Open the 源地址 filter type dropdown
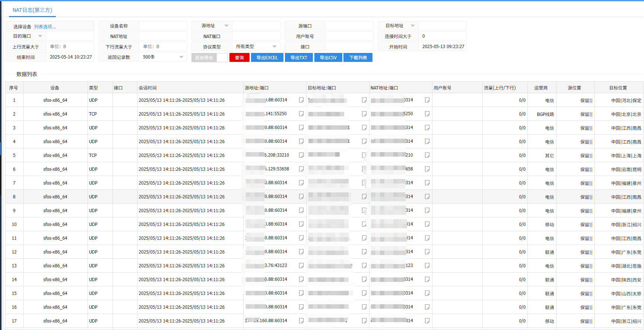This screenshot has height=330, width=644. (x=226, y=26)
